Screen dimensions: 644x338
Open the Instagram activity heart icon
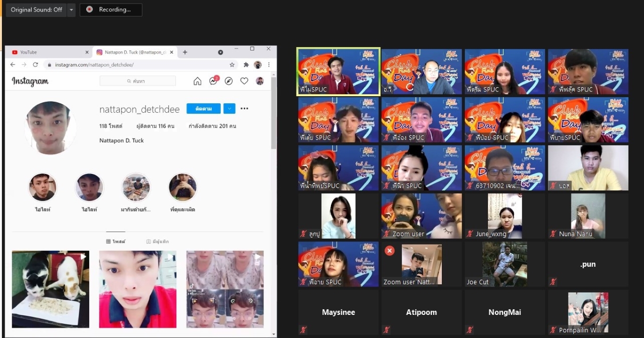click(244, 81)
